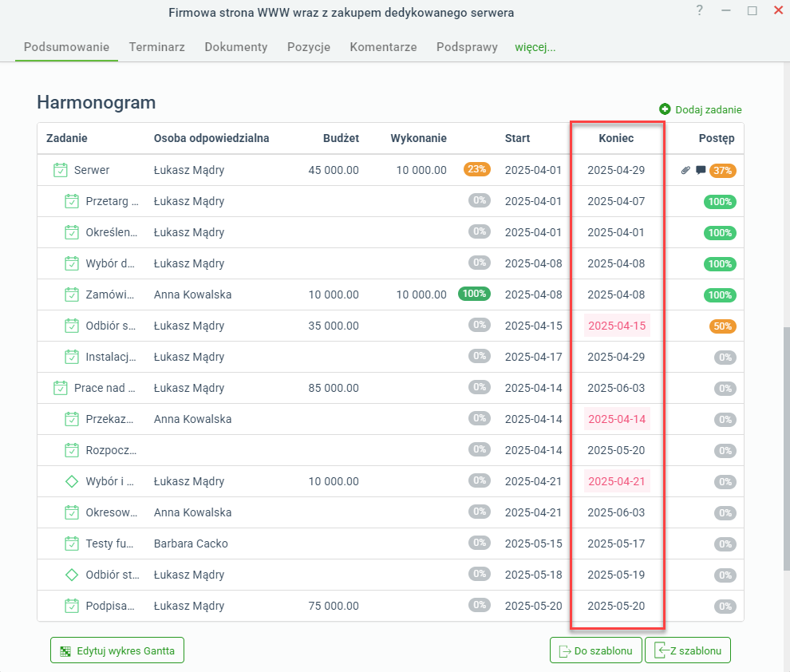Click the Do szablonu button
The image size is (790, 672).
[596, 650]
